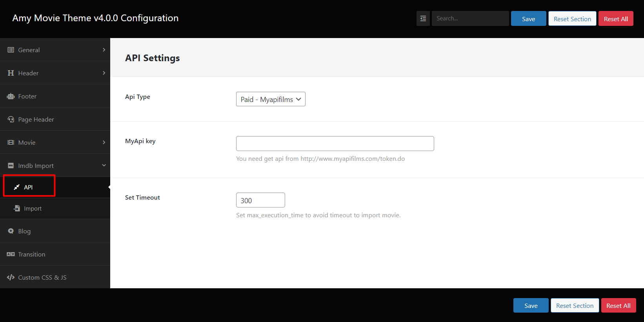This screenshot has width=644, height=322.
Task: Click the General section list icon
Action: point(11,50)
